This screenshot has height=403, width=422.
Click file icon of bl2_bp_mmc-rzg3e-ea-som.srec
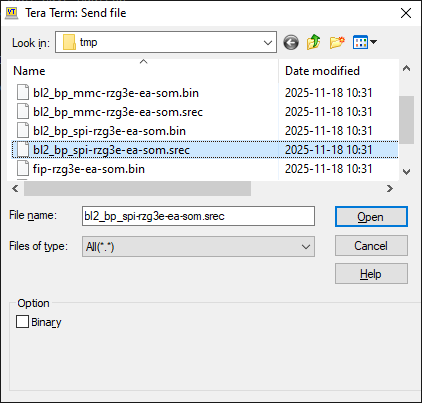tap(23, 111)
